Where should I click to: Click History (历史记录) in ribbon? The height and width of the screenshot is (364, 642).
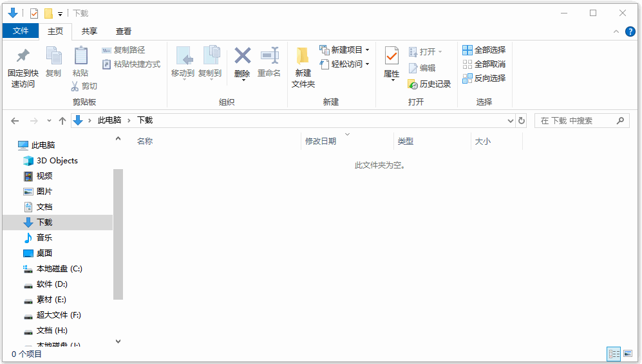(x=430, y=84)
